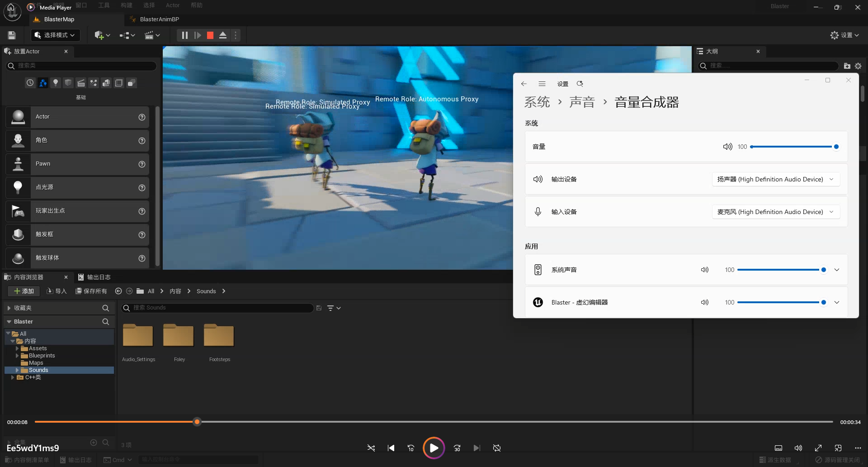
Task: Toggle repeat mode in Media Player
Action: pos(497,448)
